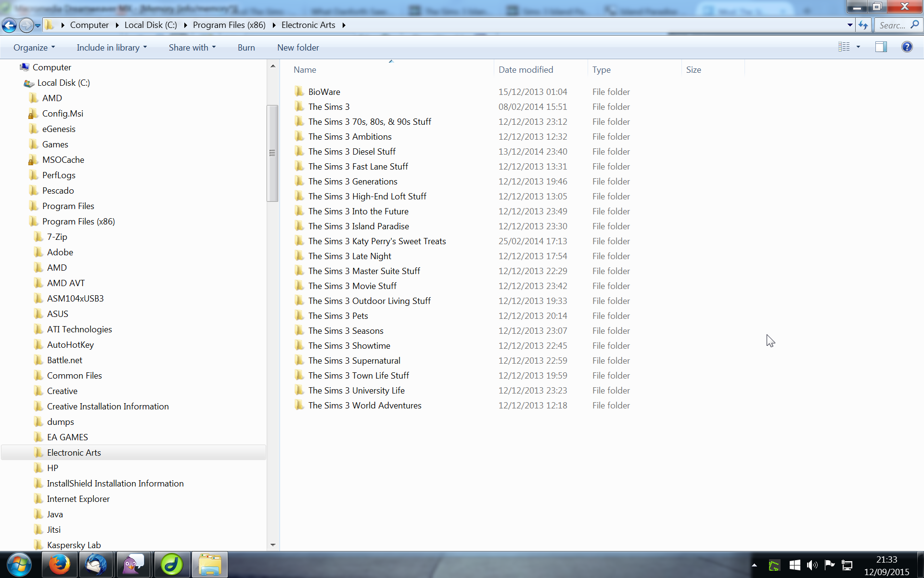924x578 pixels.
Task: Select Config.Msi folder in tree
Action: click(x=63, y=114)
